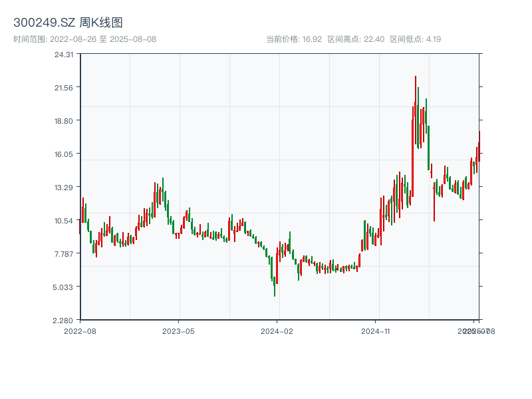Click the 24.31 y-axis price label
Screen dimensions: 532x399
[64, 55]
